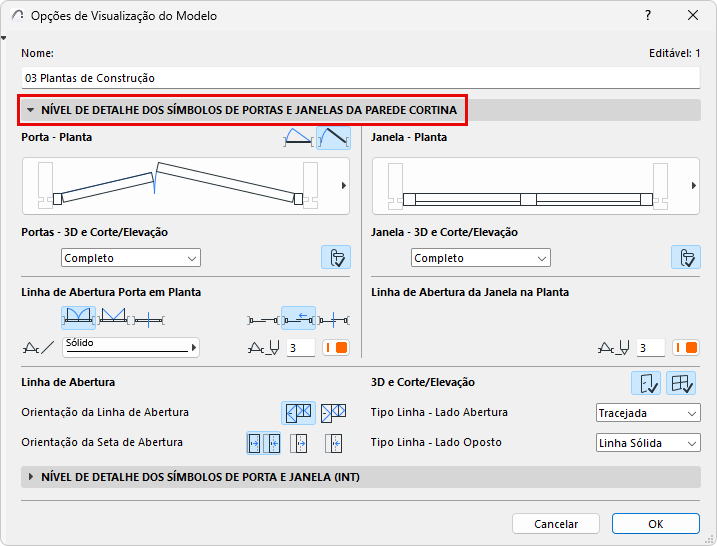Click the window pen symbol icon
This screenshot has width=717, height=546.
coord(614,348)
